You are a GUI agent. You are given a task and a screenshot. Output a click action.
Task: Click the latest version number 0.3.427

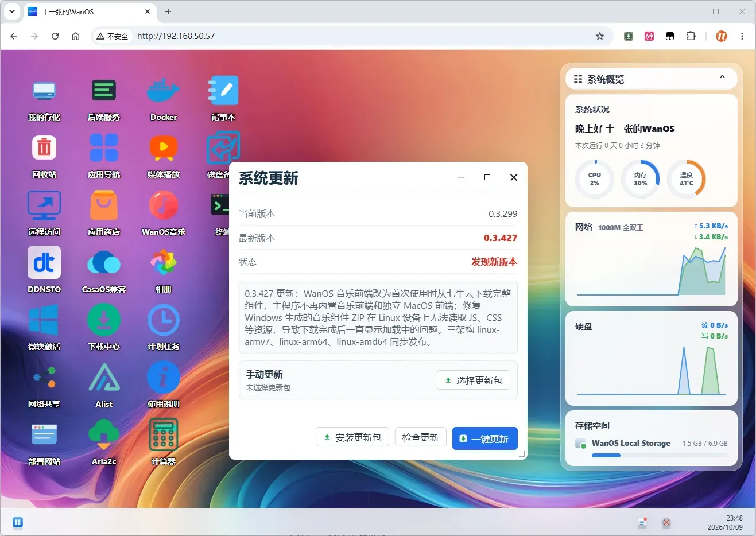[x=501, y=238]
